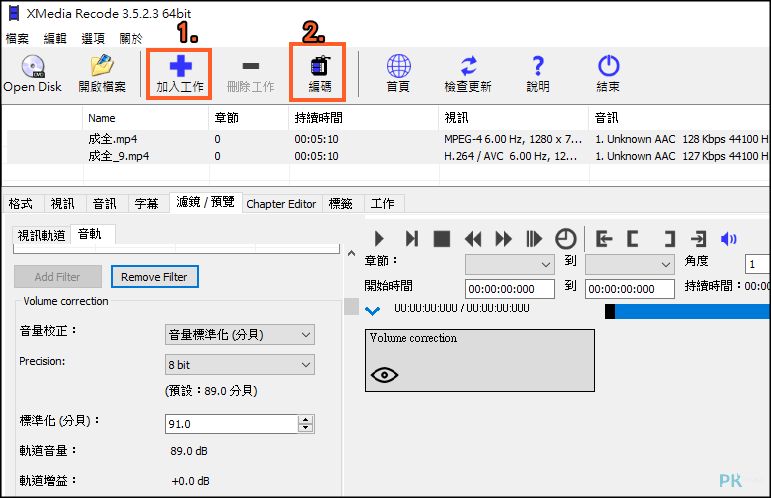Collapse panel with the blue chevron arrow
771x498 pixels.
pos(373,311)
